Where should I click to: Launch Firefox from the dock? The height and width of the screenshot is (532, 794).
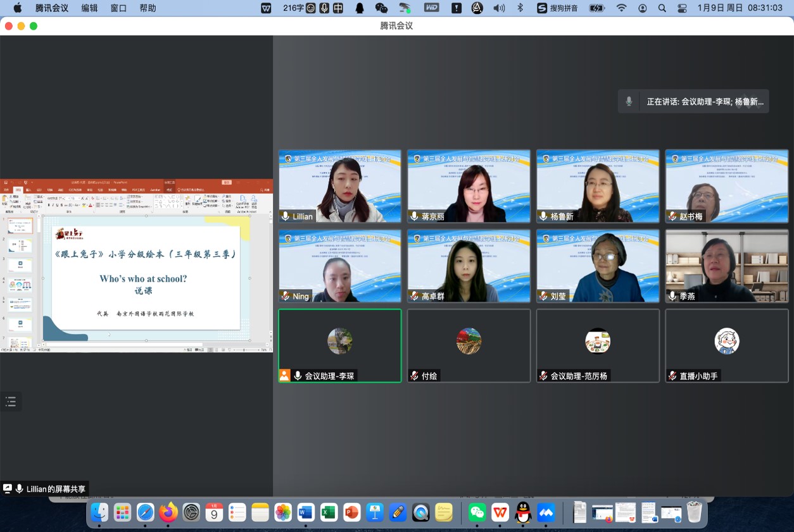click(x=168, y=512)
